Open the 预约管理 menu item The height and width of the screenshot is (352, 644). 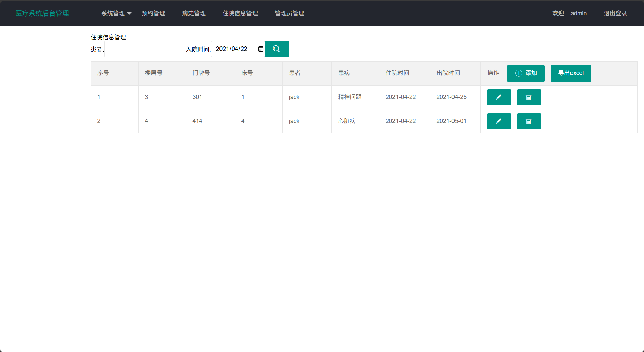click(153, 13)
